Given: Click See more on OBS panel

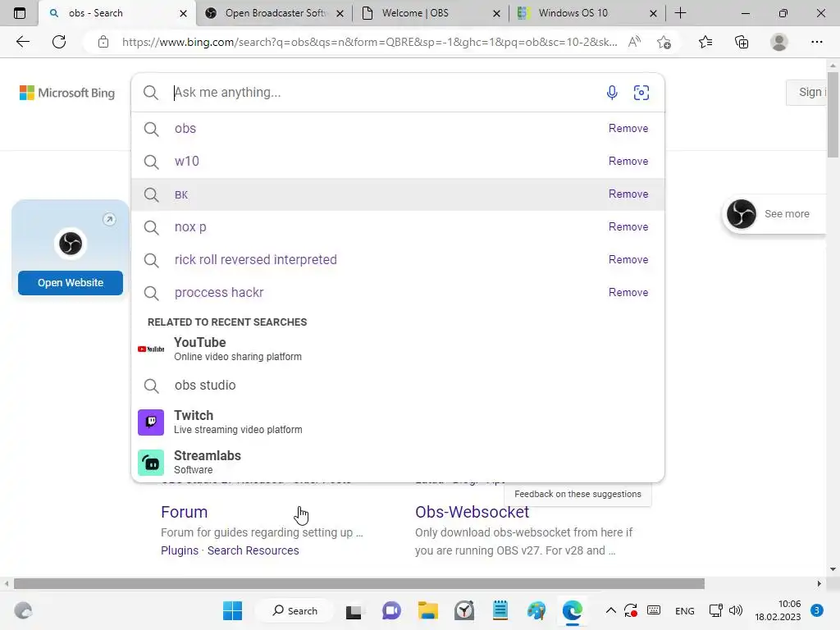Looking at the screenshot, I should point(787,214).
